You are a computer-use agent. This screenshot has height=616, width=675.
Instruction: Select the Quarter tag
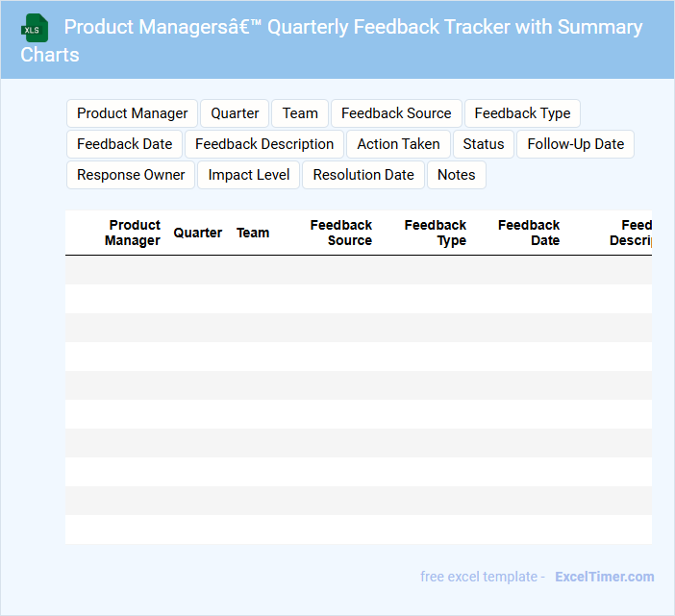tap(235, 113)
